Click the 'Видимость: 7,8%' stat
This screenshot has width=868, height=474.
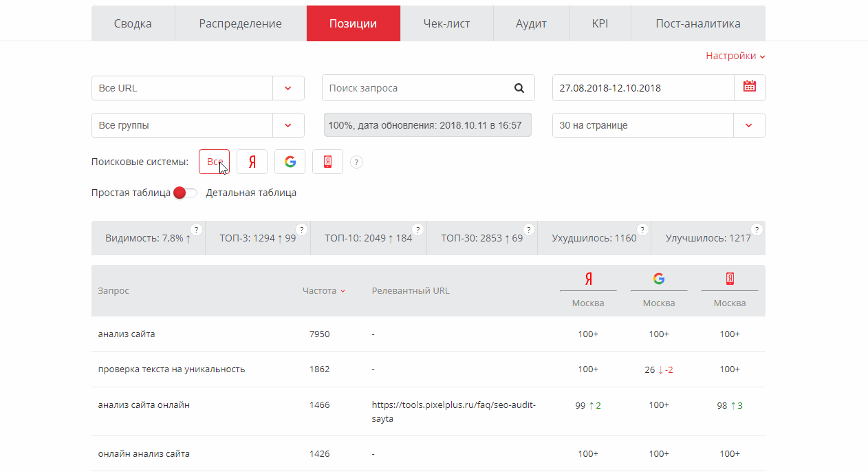148,238
